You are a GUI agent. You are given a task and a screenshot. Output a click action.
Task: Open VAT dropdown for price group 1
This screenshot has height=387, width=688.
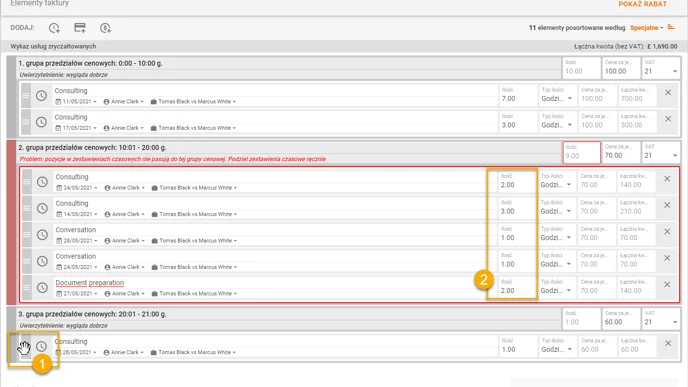(x=661, y=68)
